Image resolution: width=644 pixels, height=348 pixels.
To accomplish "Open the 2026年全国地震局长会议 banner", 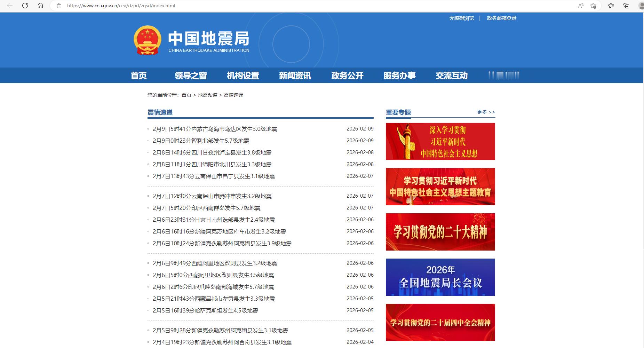I will pyautogui.click(x=440, y=277).
